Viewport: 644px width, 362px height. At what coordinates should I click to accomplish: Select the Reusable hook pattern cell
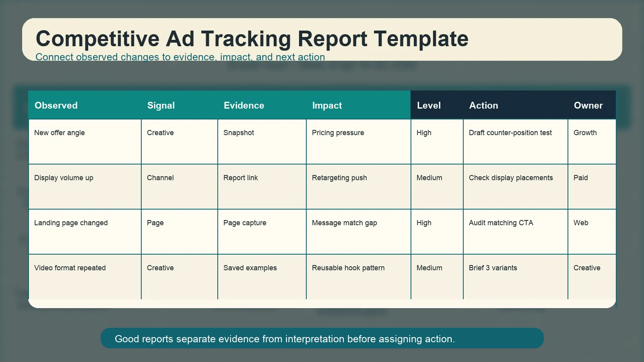pos(348,268)
